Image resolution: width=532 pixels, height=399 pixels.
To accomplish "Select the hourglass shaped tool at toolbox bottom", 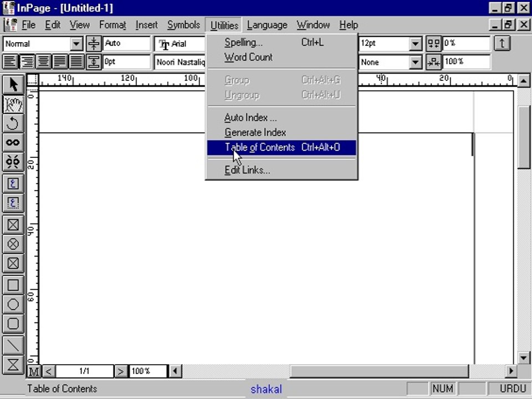I will click(x=13, y=365).
